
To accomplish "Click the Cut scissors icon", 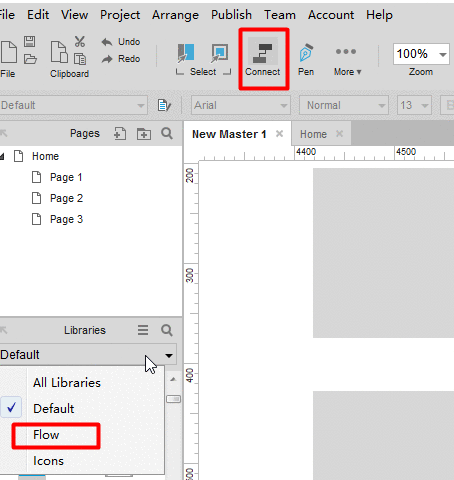I will 80,42.
